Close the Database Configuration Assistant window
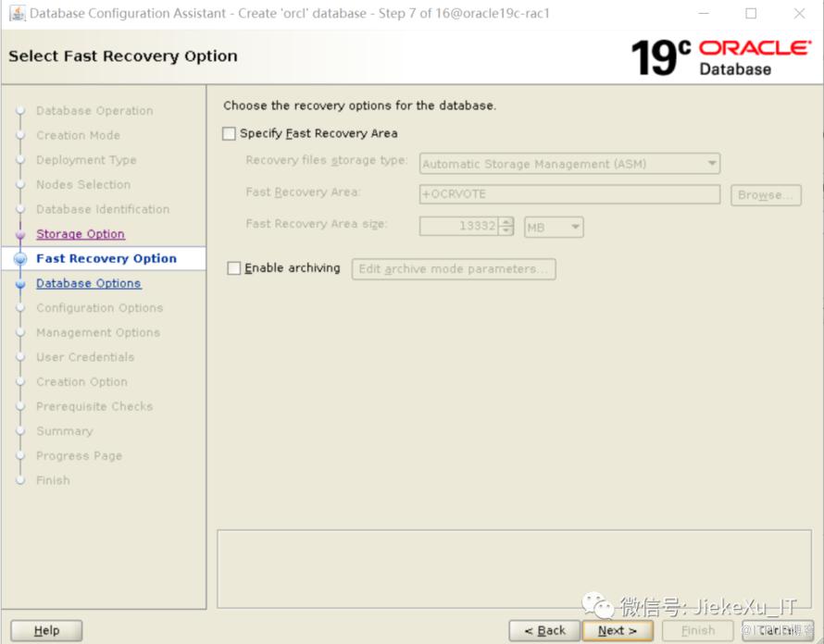824x644 pixels. tap(799, 13)
